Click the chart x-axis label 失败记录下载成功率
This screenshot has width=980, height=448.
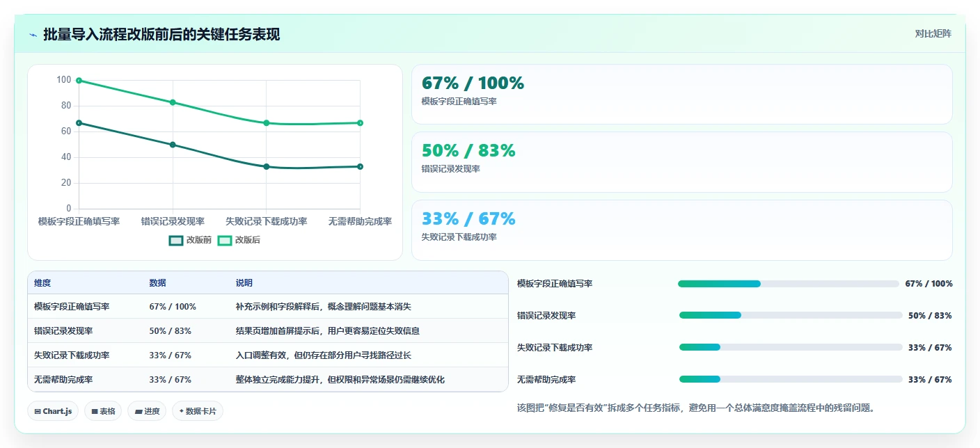[266, 221]
